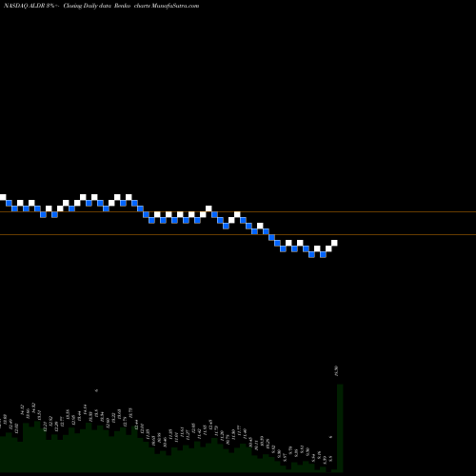Select the final white Renko brick at series end
Viewport: 476px width, 476px height.
[x=334, y=243]
